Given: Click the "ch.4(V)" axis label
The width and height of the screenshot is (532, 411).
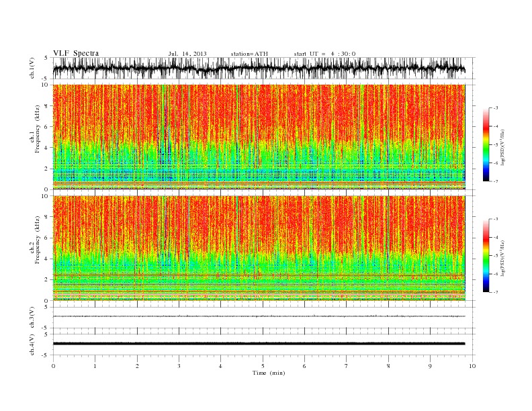Looking at the screenshot, I should pyautogui.click(x=32, y=345).
